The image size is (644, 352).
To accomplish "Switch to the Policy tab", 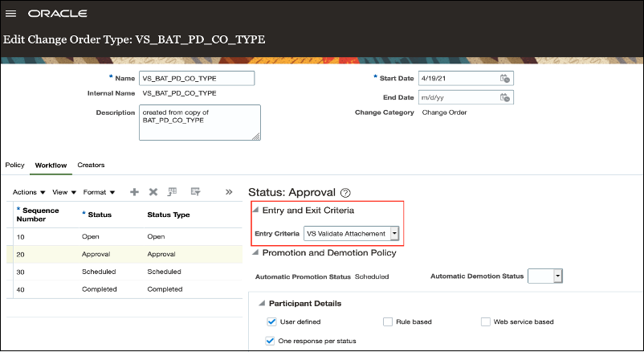I will coord(14,165).
